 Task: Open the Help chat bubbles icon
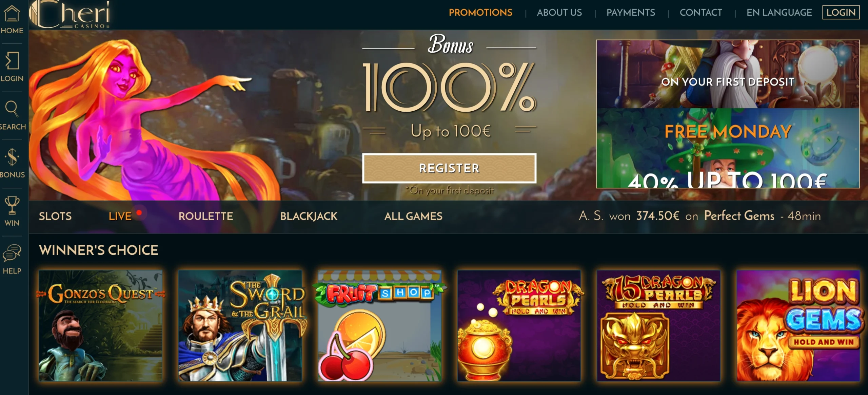point(12,253)
